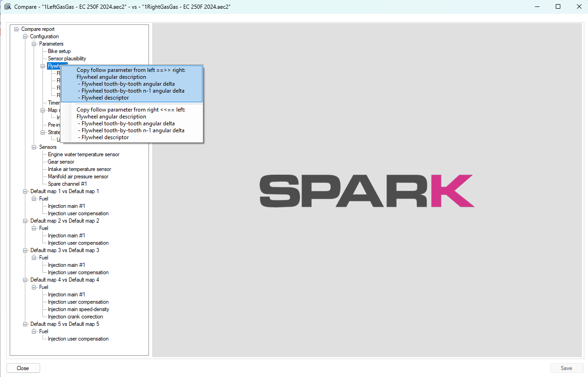
Task: Collapse Fuel under Default map 2
Action: 34,228
